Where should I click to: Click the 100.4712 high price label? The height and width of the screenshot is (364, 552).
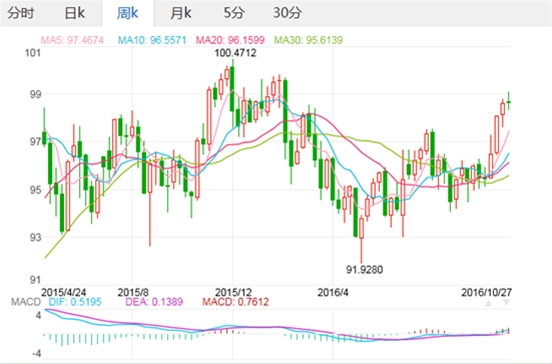(236, 53)
